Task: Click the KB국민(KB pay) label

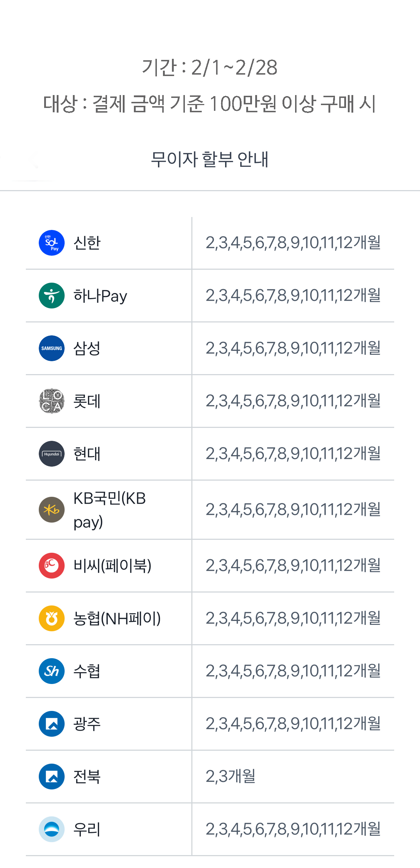Action: (109, 510)
